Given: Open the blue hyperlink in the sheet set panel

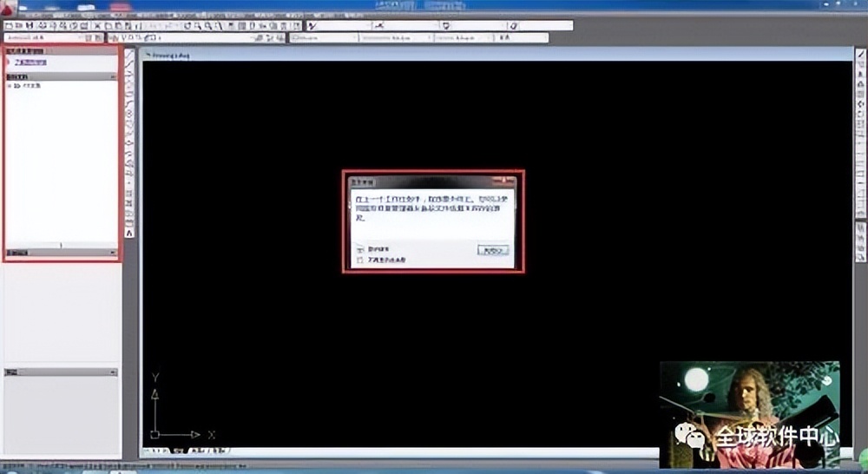Looking at the screenshot, I should pyautogui.click(x=31, y=63).
